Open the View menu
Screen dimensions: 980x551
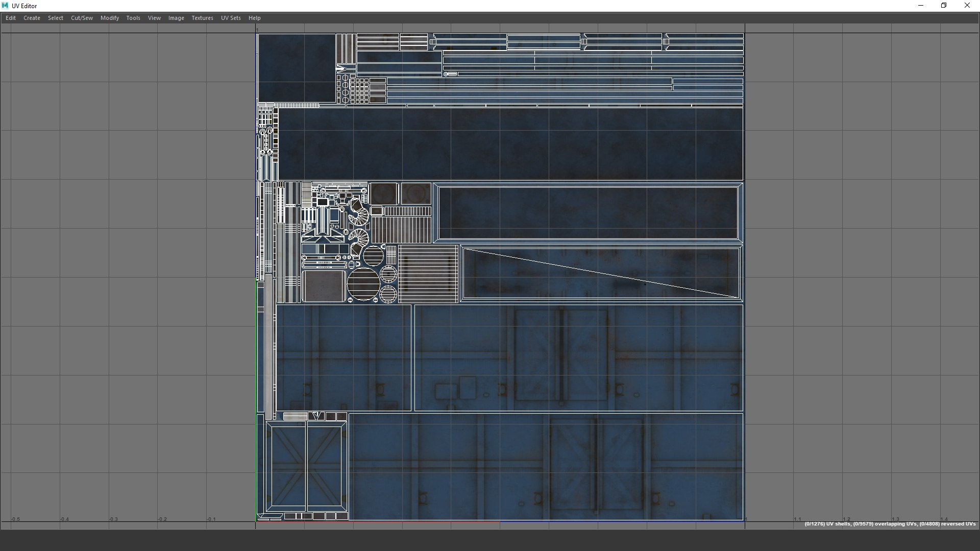(x=154, y=18)
